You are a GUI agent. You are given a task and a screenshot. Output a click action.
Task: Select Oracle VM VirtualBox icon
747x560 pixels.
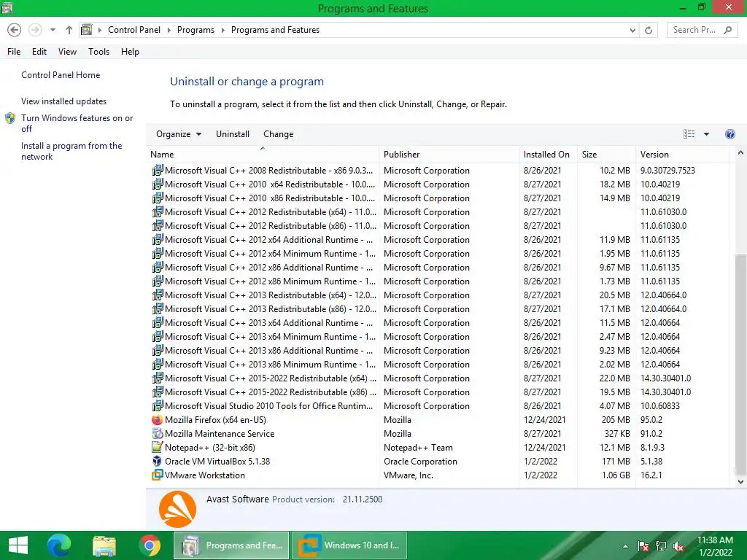pos(158,461)
